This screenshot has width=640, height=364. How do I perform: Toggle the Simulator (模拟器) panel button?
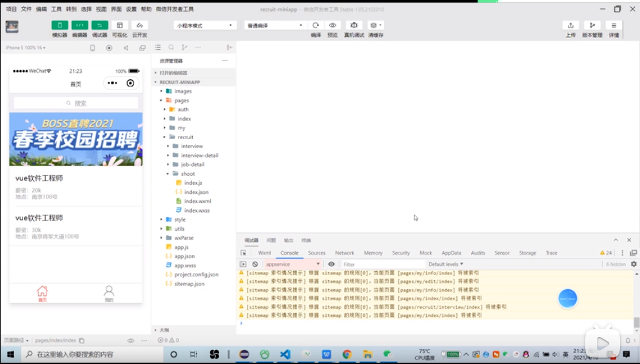(59, 25)
